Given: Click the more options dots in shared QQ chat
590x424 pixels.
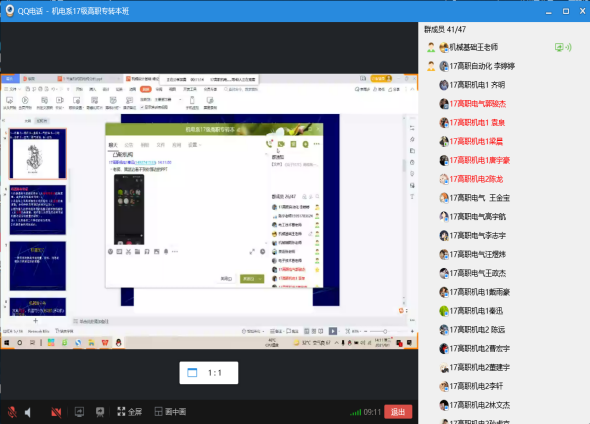Looking at the screenshot, I should 316,144.
